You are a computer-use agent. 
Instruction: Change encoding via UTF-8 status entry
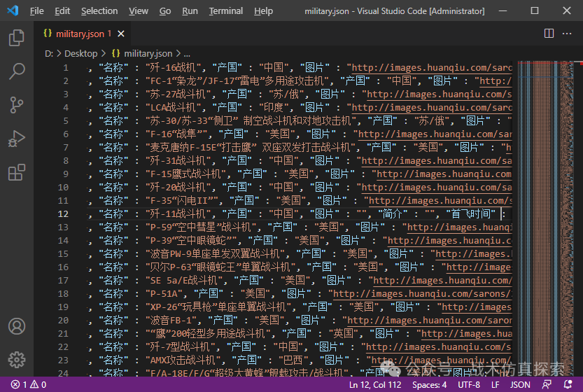click(x=468, y=384)
